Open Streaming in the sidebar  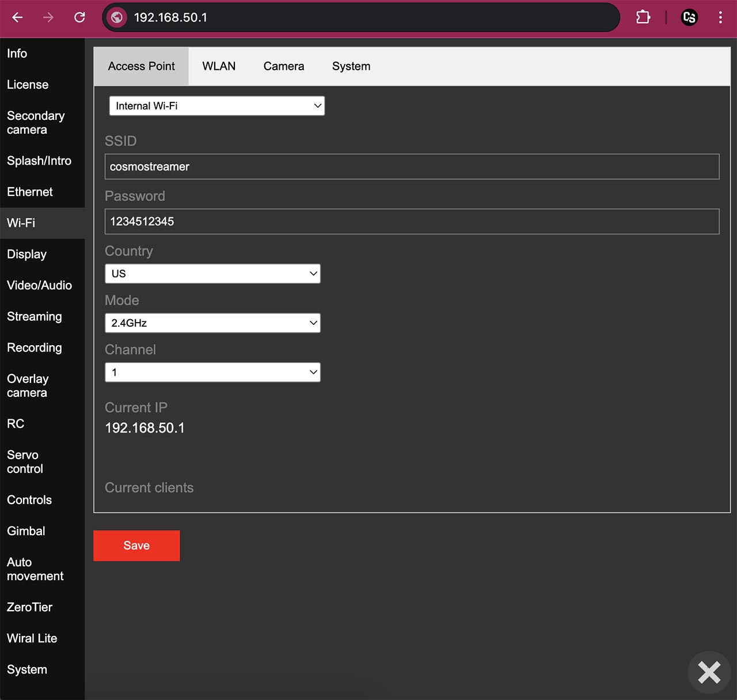[42, 316]
